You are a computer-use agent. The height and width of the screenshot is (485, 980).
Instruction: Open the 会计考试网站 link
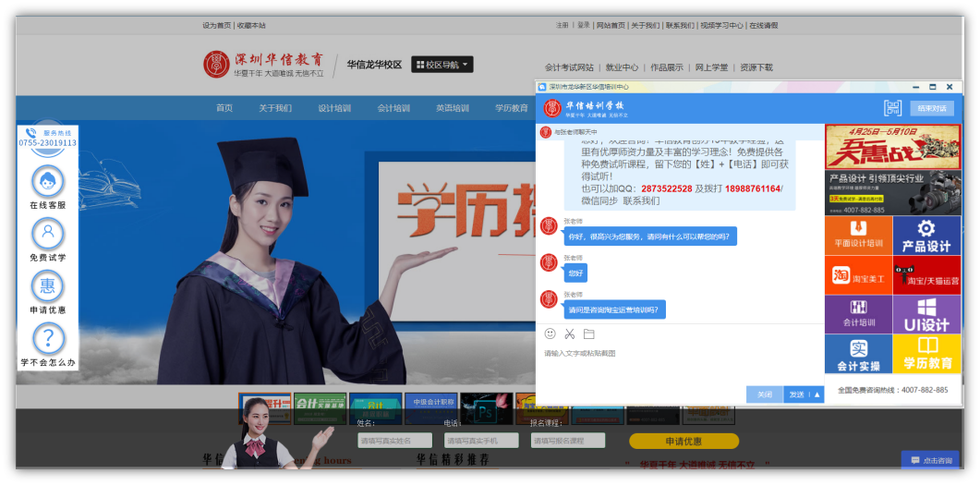(x=569, y=67)
